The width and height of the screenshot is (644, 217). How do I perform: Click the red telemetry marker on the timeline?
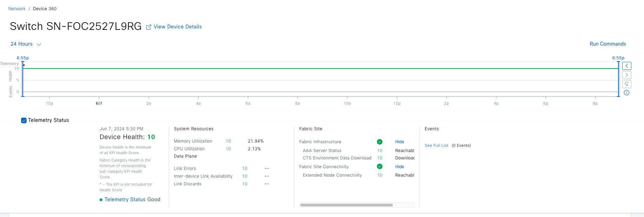[x=24, y=65]
